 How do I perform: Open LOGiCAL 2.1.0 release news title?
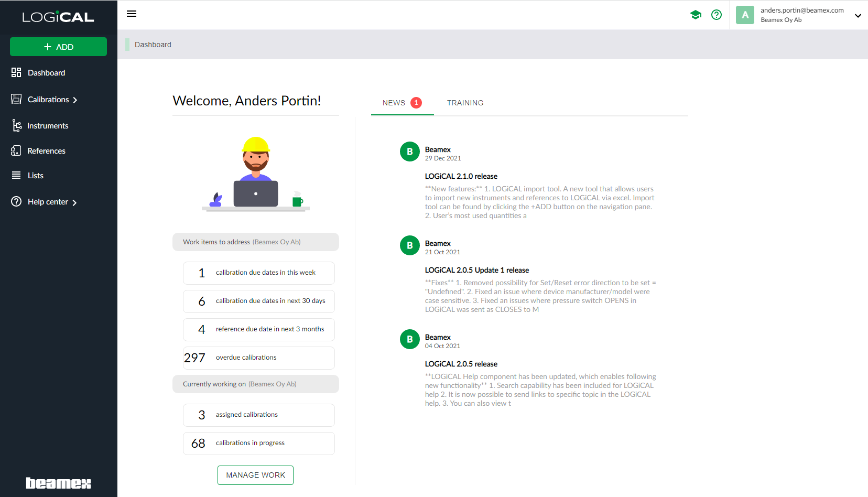461,176
